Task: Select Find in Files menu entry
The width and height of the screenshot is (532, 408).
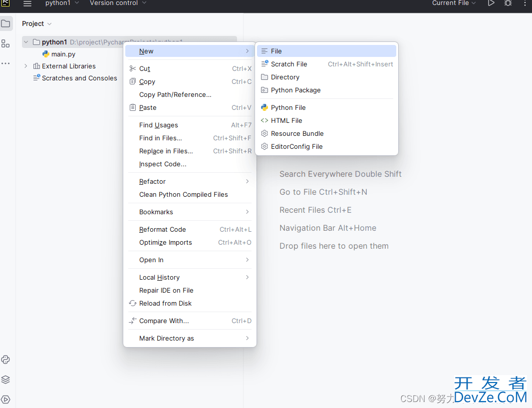Action: pos(190,138)
